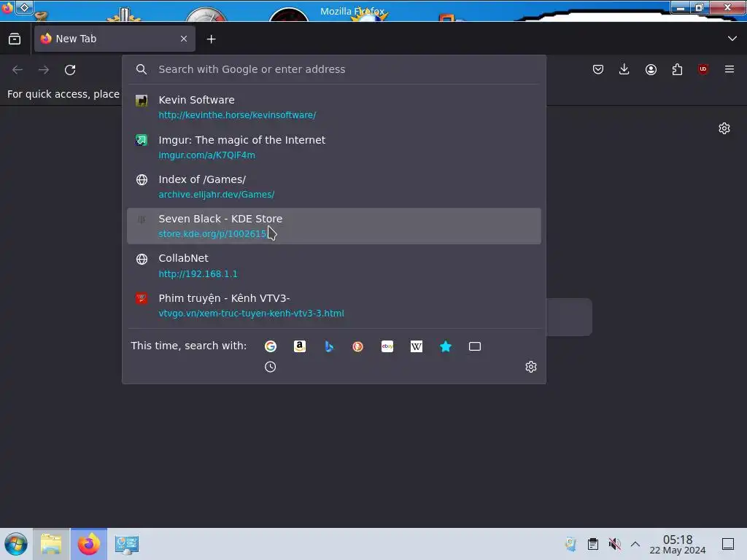Open Firefox window menu icon in titlebar
The image size is (747, 560).
click(7, 8)
